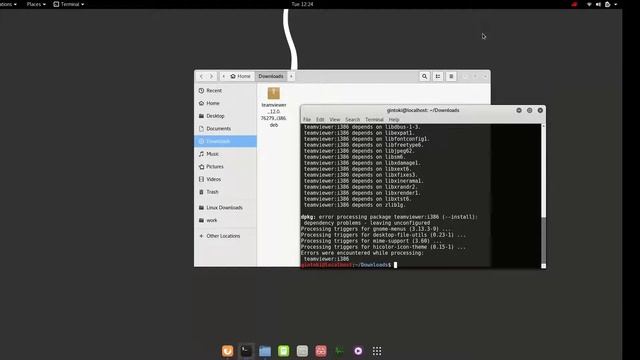Show all applications grid

click(377, 351)
